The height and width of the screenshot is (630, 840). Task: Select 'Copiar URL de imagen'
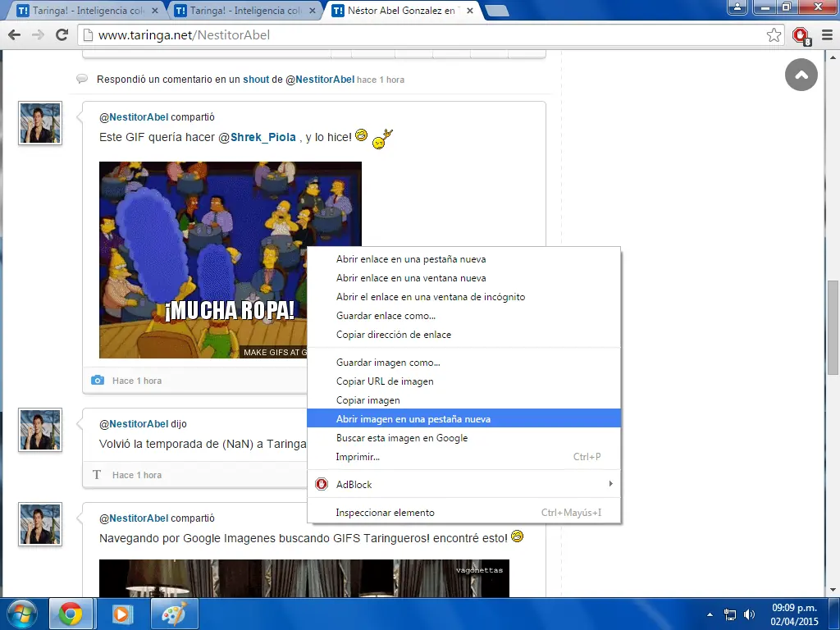click(464, 381)
